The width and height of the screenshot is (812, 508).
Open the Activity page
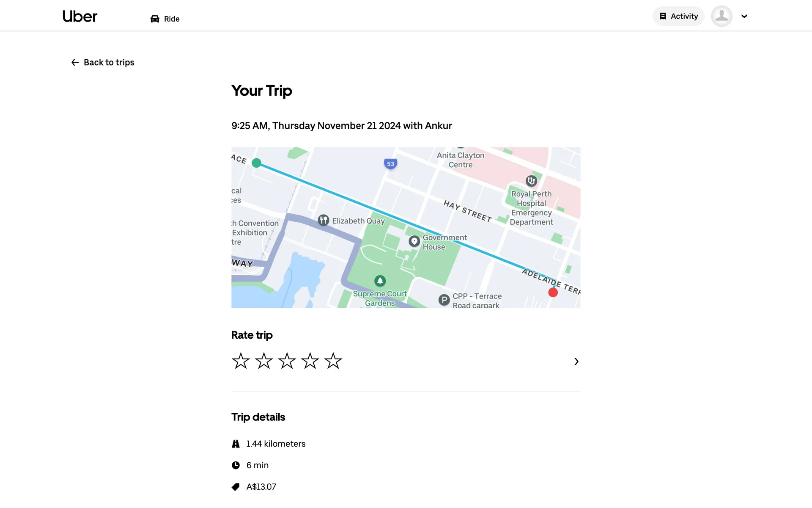[x=678, y=16]
